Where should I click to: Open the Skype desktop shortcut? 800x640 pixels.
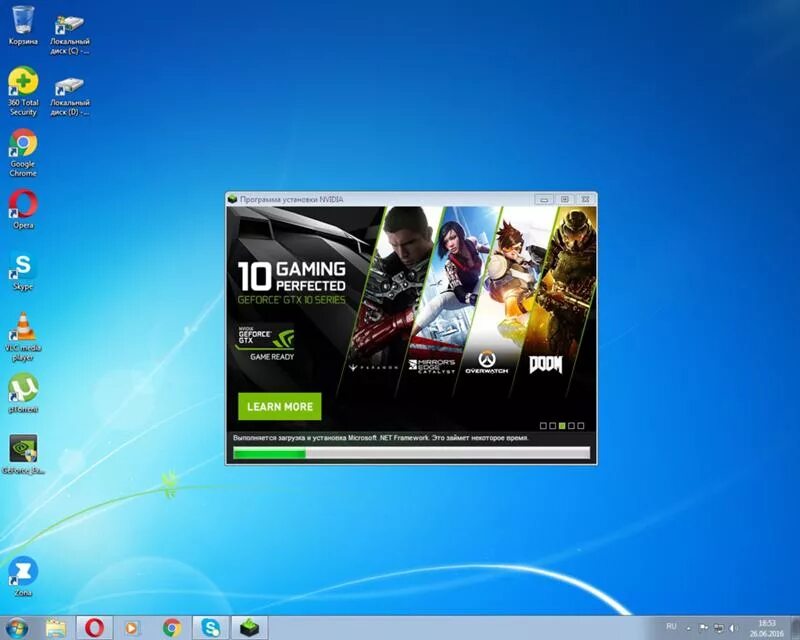(x=23, y=270)
